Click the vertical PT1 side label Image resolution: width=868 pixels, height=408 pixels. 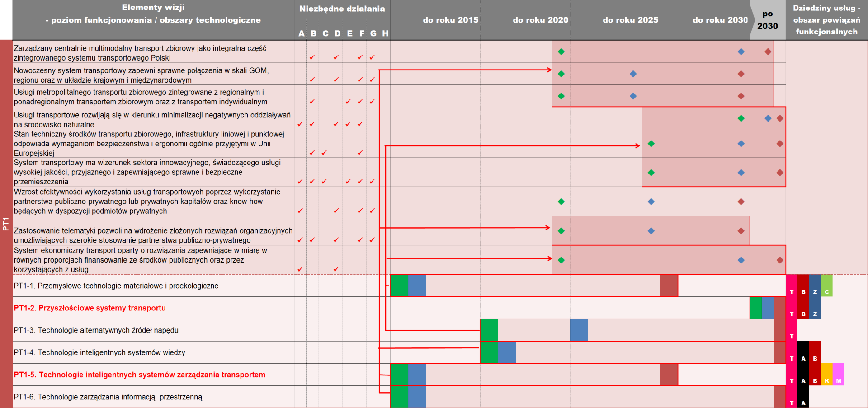(6, 224)
